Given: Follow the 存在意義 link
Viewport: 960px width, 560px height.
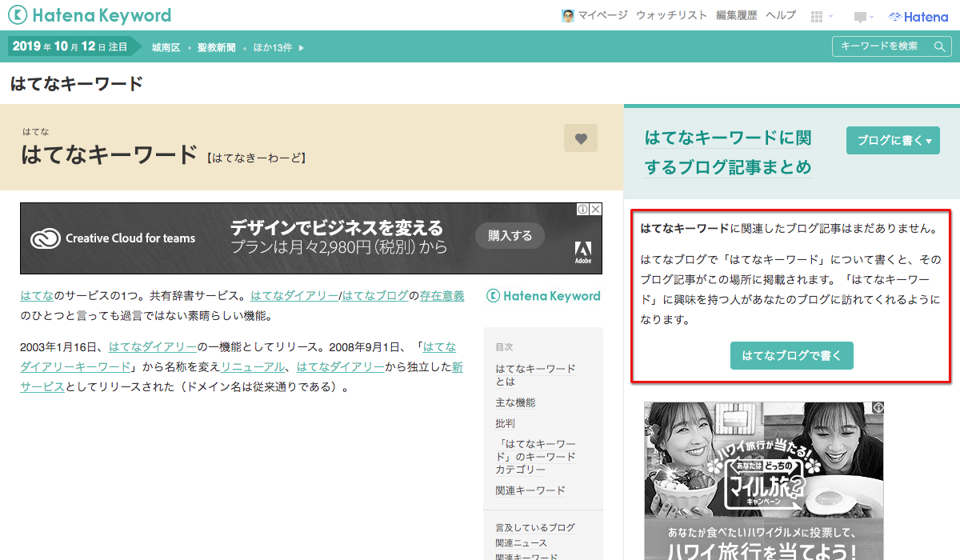Looking at the screenshot, I should 442,296.
